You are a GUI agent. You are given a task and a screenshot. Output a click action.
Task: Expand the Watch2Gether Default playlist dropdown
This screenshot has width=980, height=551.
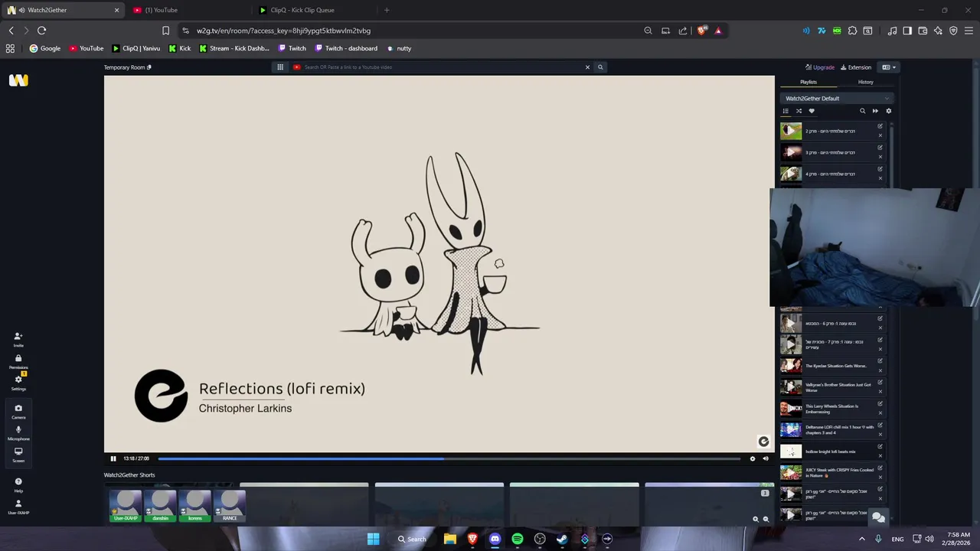click(837, 98)
